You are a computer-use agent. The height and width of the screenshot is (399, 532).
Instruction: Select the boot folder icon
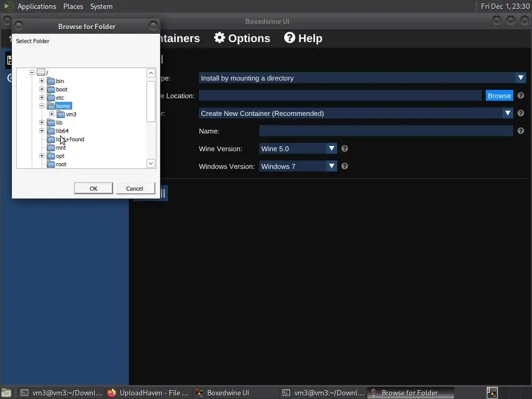51,89
